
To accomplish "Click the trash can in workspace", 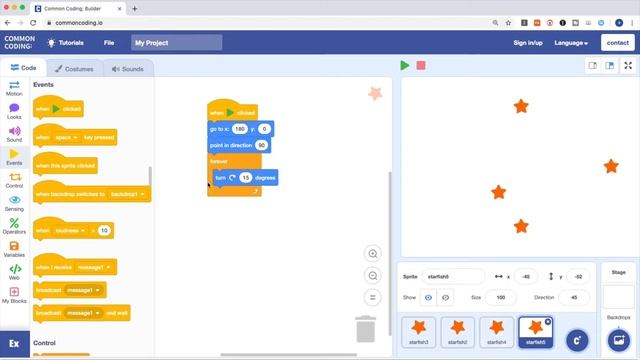I will coord(366,329).
